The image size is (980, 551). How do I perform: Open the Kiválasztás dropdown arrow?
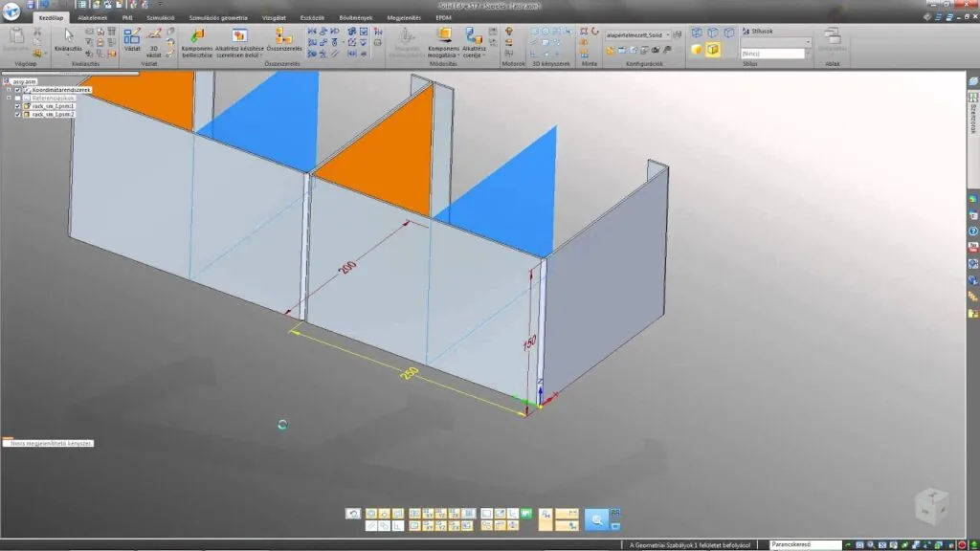coord(68,55)
